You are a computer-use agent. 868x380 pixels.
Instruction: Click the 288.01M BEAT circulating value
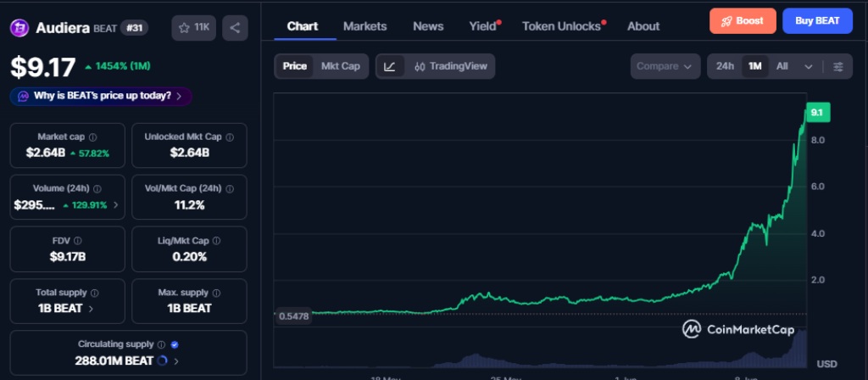coord(114,360)
